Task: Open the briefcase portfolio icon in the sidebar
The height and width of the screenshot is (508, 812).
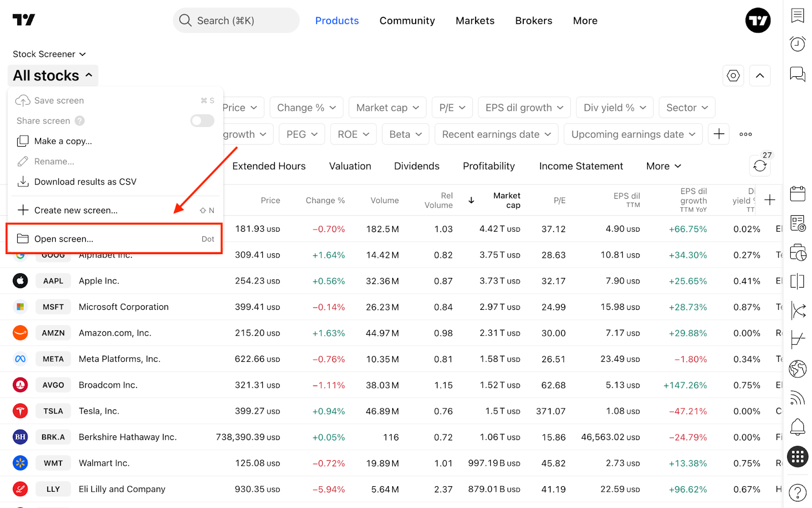Action: pos(797,252)
